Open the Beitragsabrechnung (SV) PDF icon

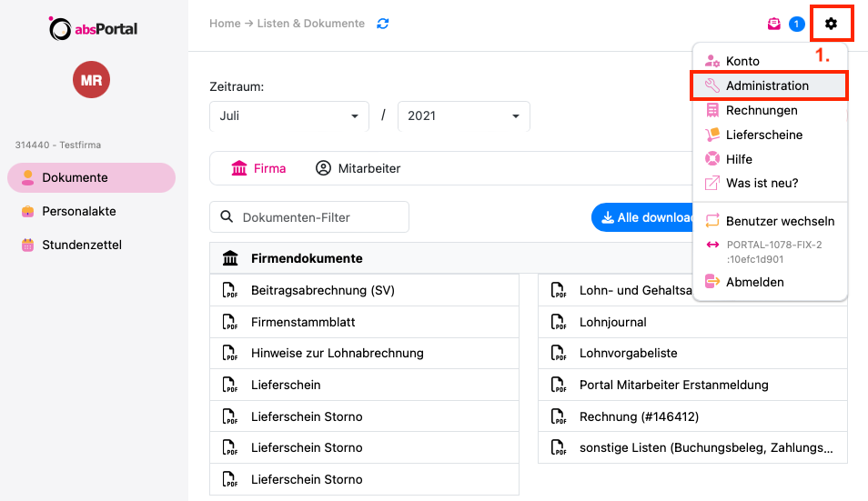coord(229,290)
